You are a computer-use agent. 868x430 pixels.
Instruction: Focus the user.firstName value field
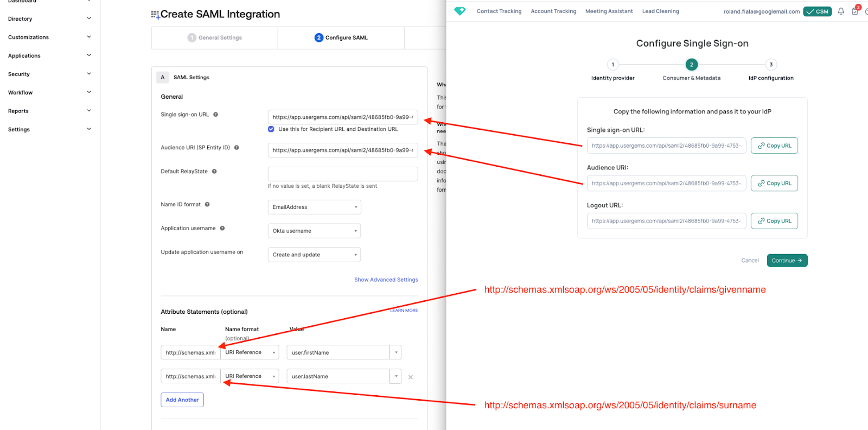point(339,352)
